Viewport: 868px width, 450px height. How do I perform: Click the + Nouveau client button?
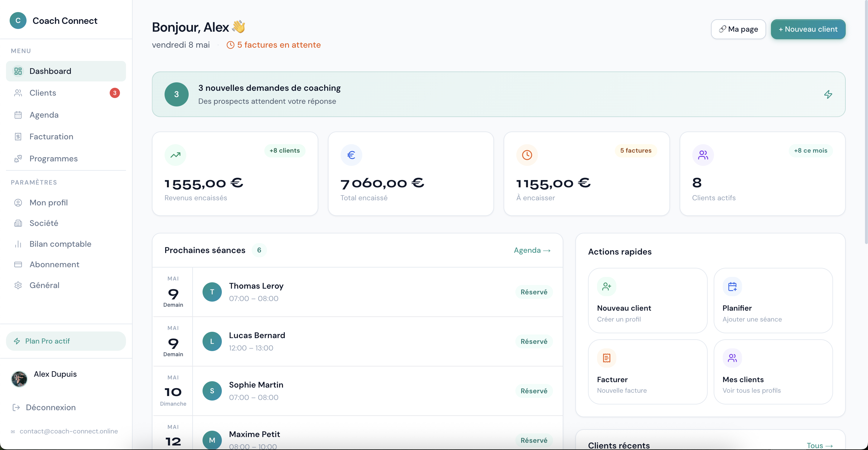pyautogui.click(x=808, y=29)
